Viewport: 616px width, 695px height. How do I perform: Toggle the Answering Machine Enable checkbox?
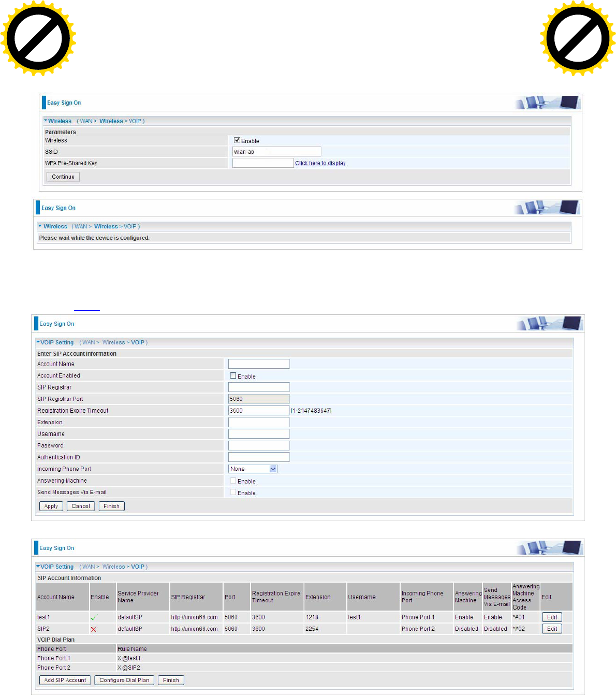point(233,481)
